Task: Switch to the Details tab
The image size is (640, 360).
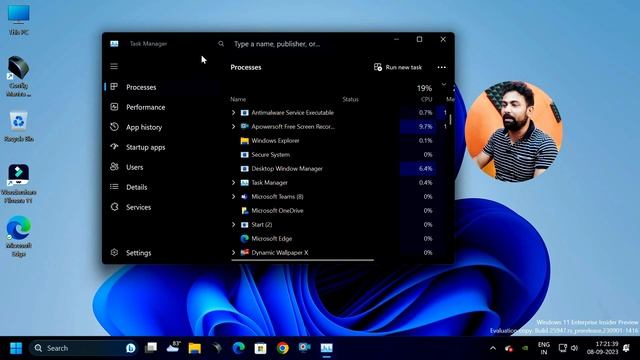Action: click(162, 187)
